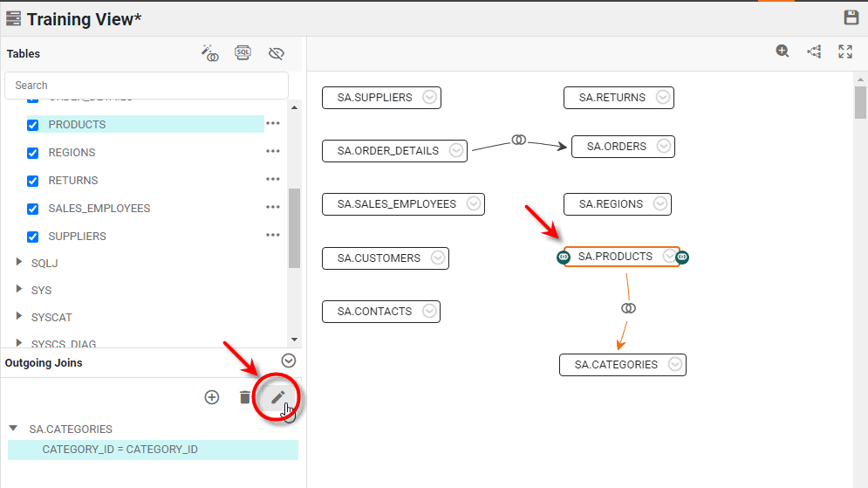
Task: Uncheck the PRODUCTS table checkbox
Action: [33, 125]
